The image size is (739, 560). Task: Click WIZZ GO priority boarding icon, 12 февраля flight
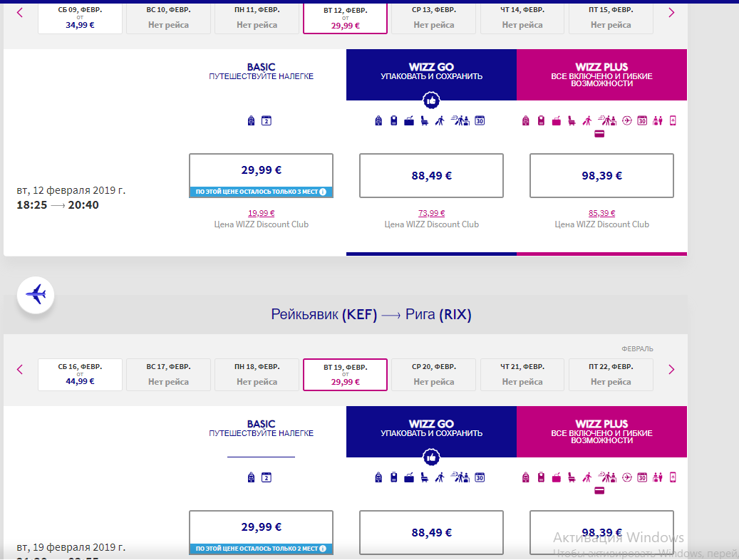pos(440,120)
